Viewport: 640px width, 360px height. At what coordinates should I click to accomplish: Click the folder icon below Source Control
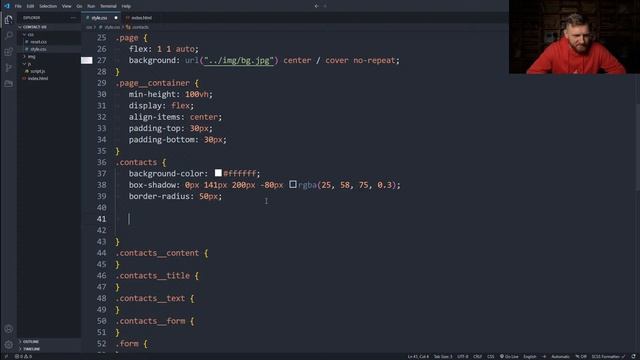(9, 83)
